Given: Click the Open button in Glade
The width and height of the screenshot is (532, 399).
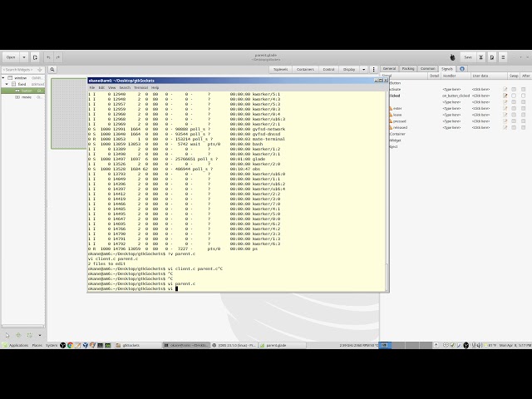Looking at the screenshot, I should pyautogui.click(x=11, y=57).
